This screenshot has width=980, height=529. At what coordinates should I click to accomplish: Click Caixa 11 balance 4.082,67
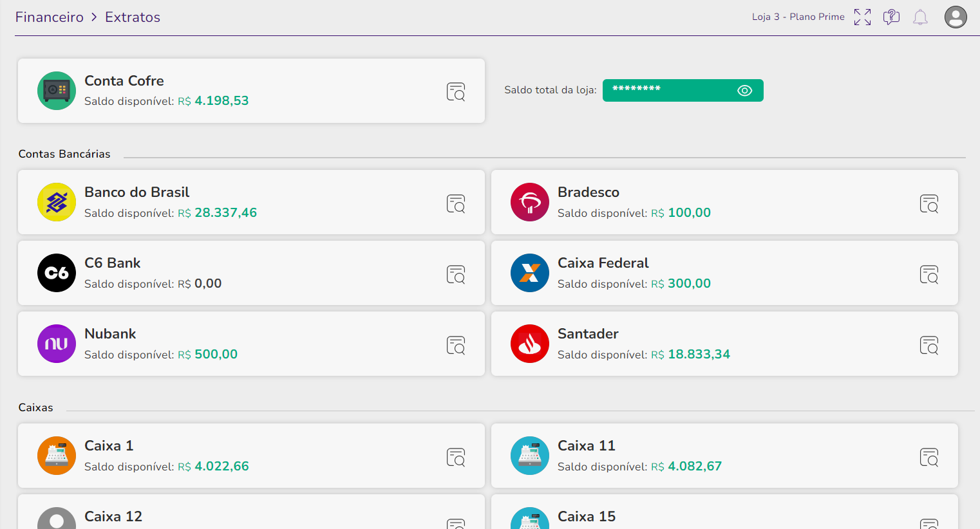click(695, 466)
